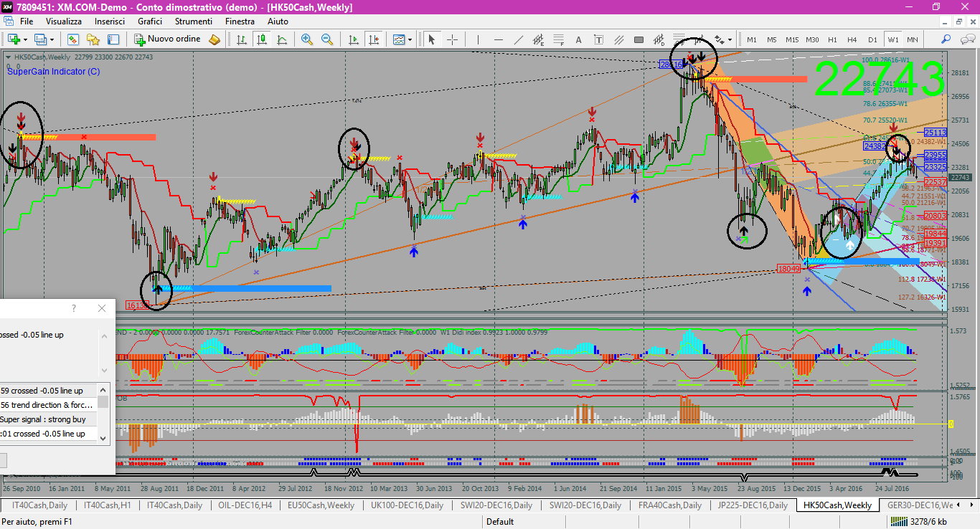Toggle chart shift icon
This screenshot has height=529, width=980.
click(373, 39)
